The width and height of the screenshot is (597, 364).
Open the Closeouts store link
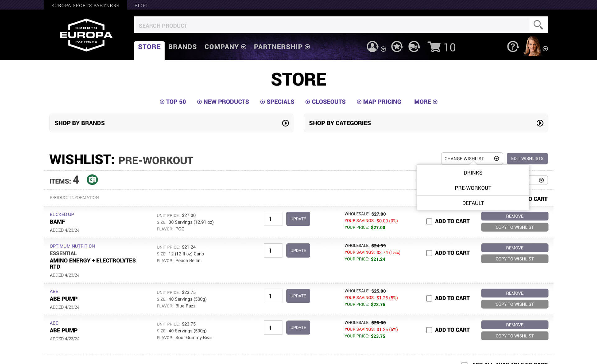326,102
